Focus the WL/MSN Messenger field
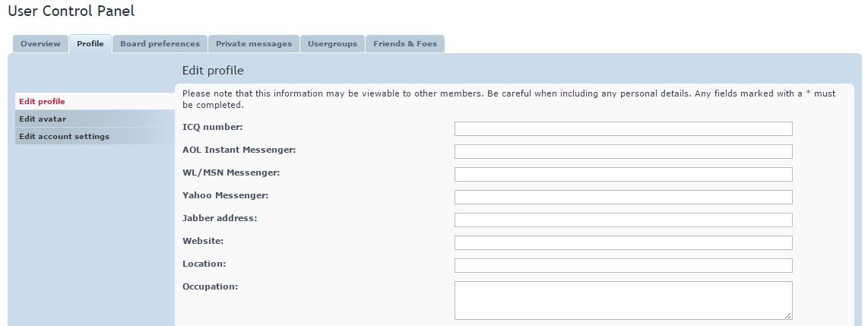 [623, 174]
